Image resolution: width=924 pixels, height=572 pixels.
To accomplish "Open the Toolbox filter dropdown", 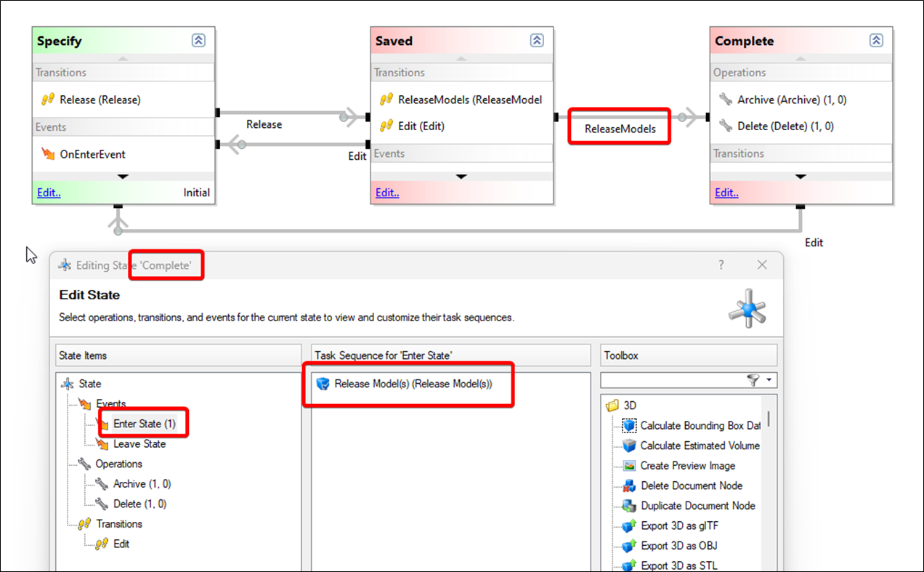I will (x=767, y=380).
